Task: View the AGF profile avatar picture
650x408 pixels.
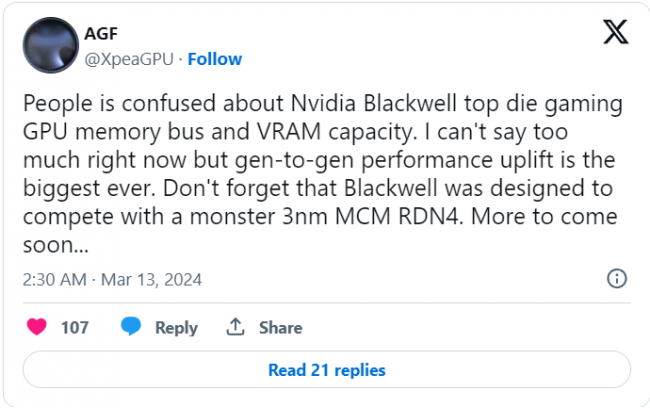Action: 51,45
